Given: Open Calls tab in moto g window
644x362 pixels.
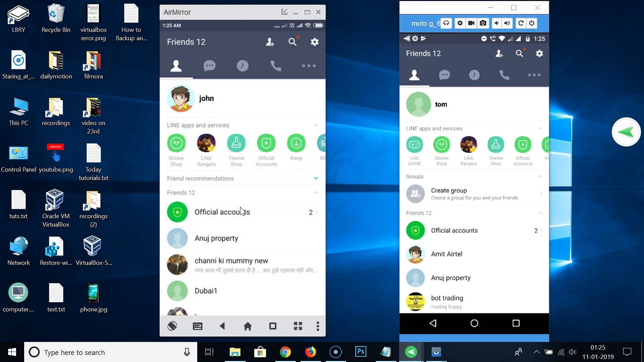Looking at the screenshot, I should coord(504,75).
